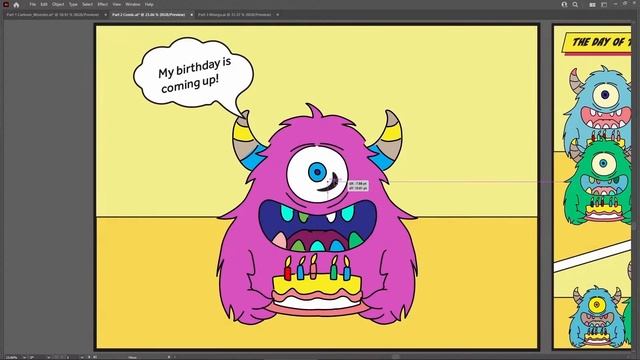The height and width of the screenshot is (360, 640).
Task: Click the search magnifier icon
Action: click(575, 4)
